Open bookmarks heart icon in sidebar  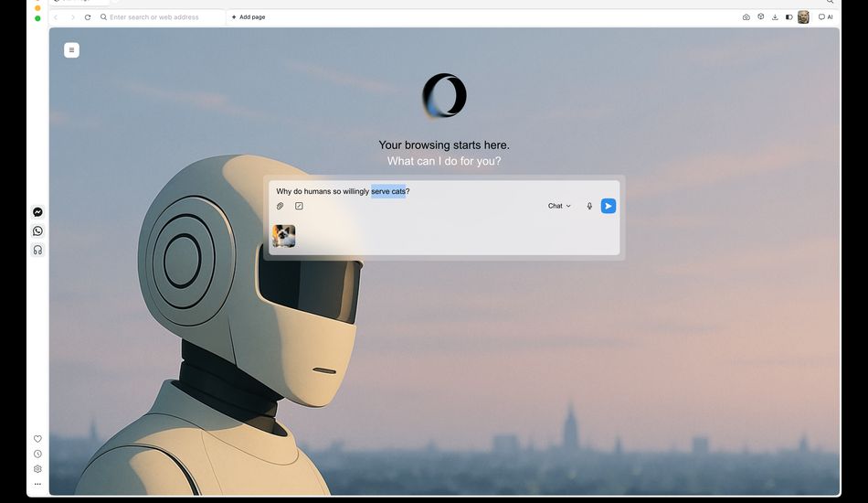(x=37, y=439)
